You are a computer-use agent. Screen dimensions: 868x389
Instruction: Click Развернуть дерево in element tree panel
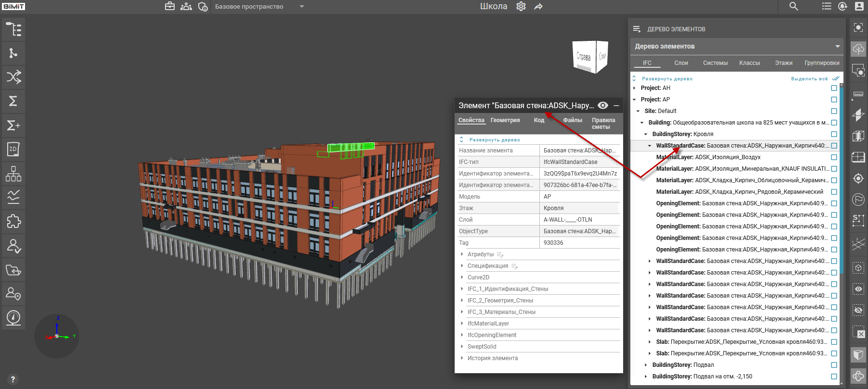coord(667,79)
